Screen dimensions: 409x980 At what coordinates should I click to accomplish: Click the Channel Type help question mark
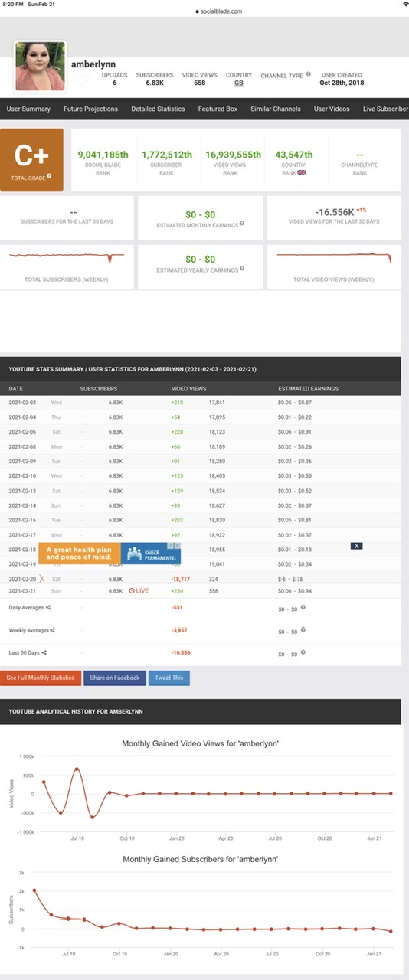point(309,75)
